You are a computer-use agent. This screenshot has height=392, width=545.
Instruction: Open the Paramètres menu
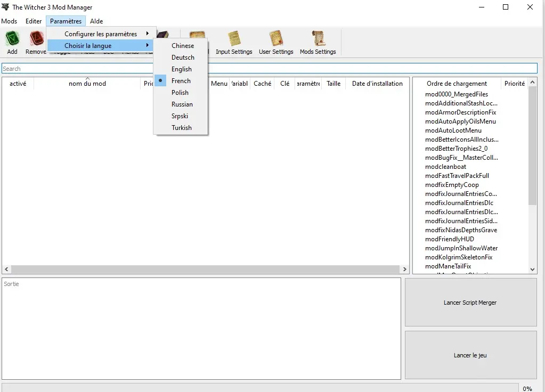(x=66, y=21)
